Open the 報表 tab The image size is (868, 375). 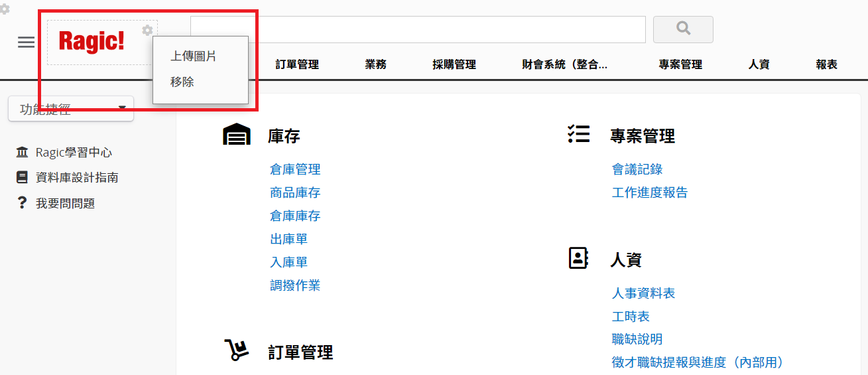[x=827, y=64]
